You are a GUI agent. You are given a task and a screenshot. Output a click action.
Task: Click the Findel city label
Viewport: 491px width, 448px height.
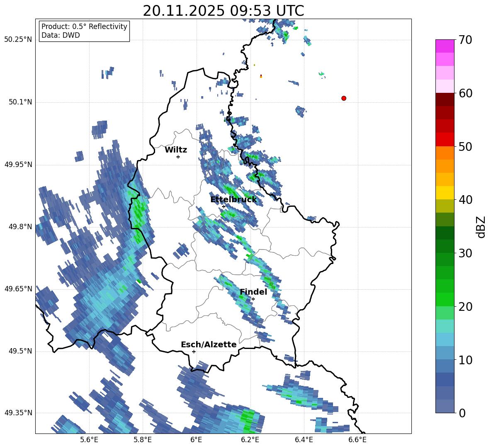point(253,292)
